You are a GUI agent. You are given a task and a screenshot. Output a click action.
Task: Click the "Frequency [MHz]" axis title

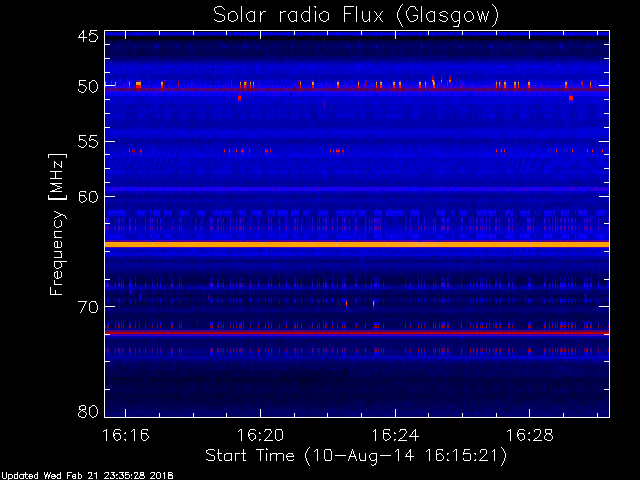tap(57, 224)
